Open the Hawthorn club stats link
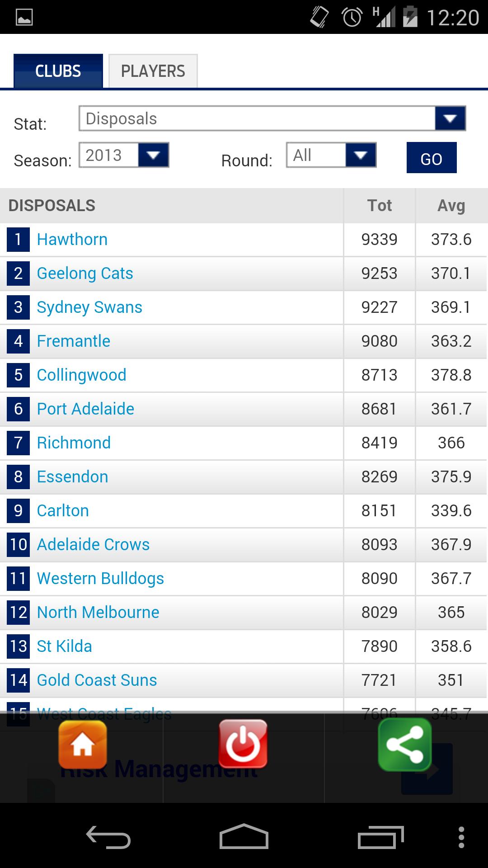Viewport: 488px width, 868px height. coord(72,239)
